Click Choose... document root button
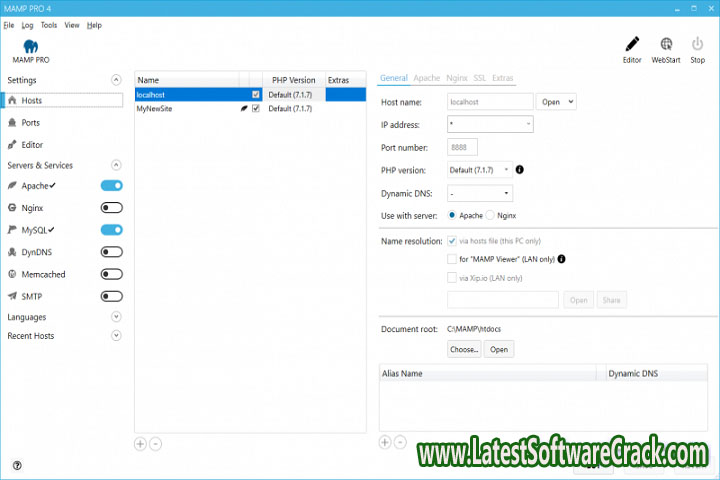 click(x=464, y=349)
